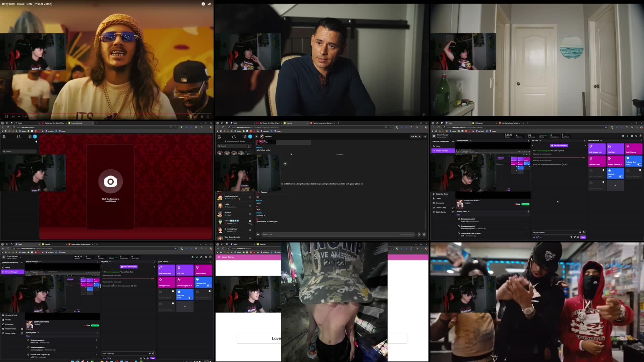The image size is (644, 362).
Task: Enter fullscreen on the BabyTron video
Action: pyautogui.click(x=208, y=117)
